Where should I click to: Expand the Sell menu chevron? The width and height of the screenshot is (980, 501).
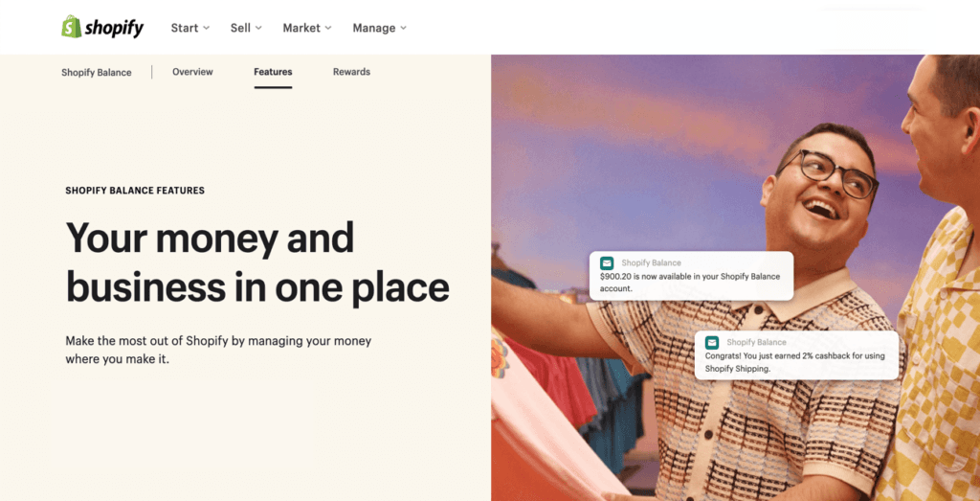(258, 28)
